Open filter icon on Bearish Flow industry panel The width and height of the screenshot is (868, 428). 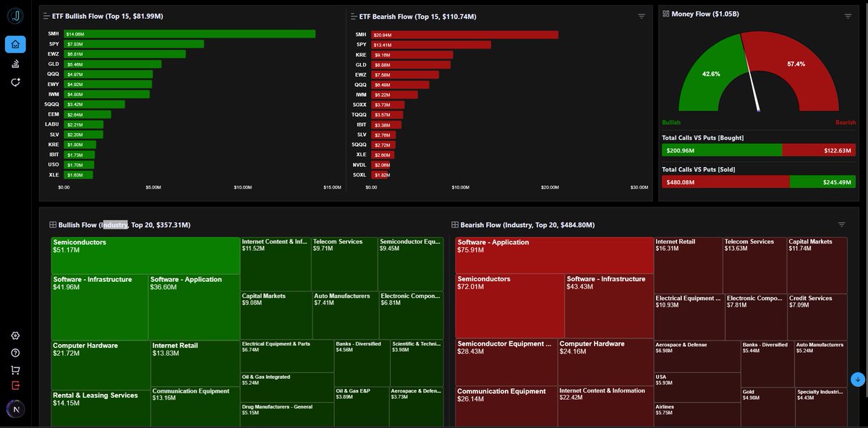pyautogui.click(x=841, y=225)
